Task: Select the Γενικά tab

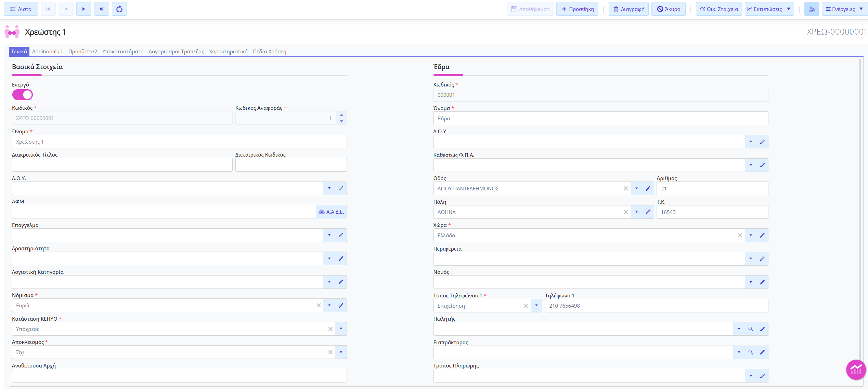Action: (x=19, y=51)
